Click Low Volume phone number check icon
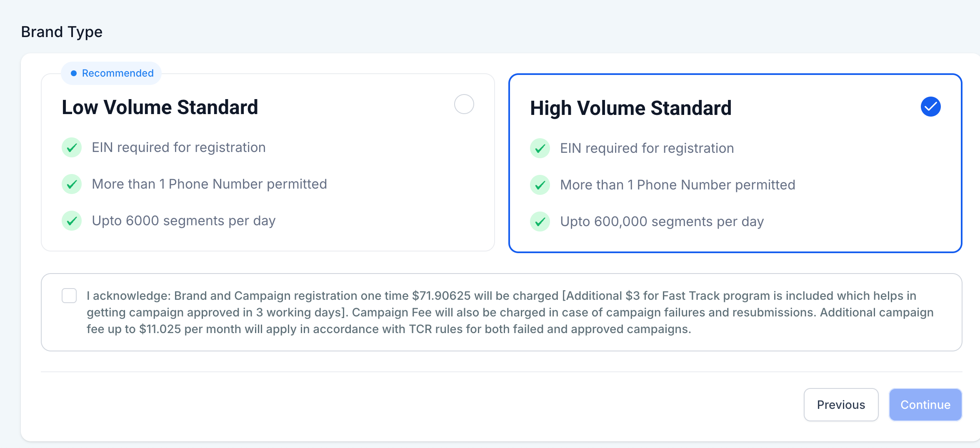 coord(72,184)
